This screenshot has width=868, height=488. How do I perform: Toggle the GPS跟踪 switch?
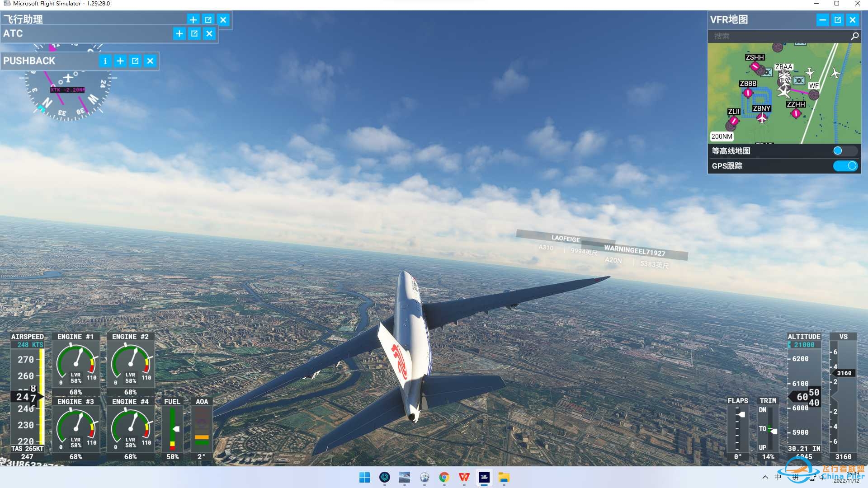[x=845, y=166]
